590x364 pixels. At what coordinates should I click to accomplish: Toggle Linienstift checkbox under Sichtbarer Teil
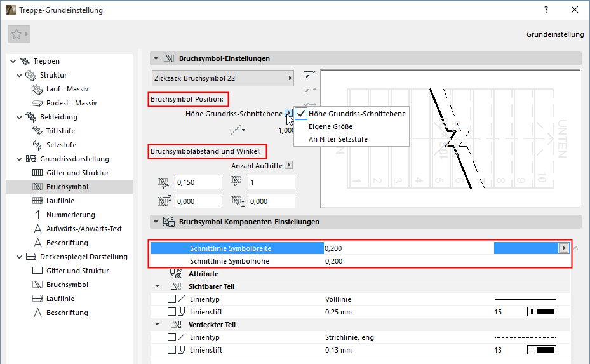coord(171,312)
